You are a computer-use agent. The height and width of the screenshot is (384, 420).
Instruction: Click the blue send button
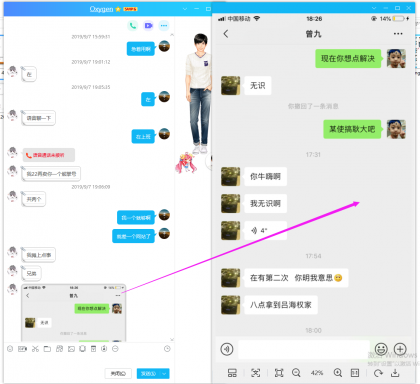tap(149, 374)
